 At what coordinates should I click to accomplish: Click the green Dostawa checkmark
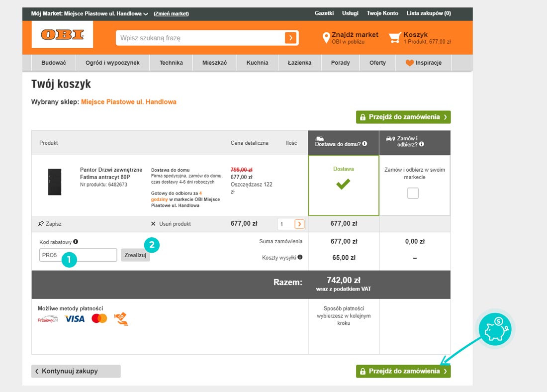pos(343,184)
